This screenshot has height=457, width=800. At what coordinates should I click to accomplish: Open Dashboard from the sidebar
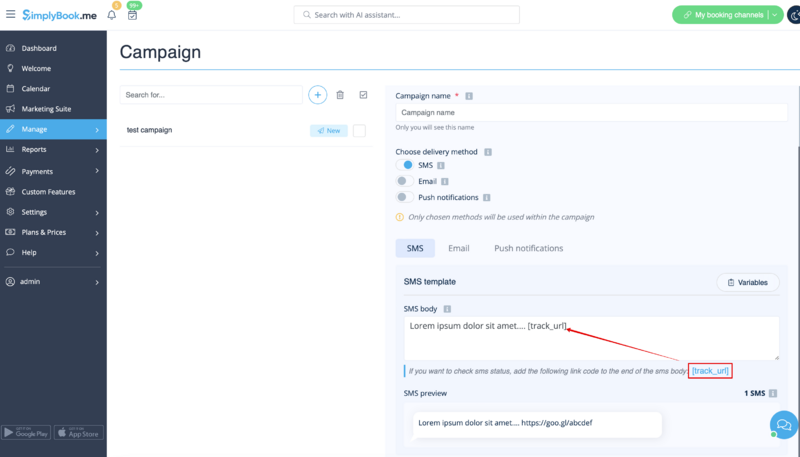pyautogui.click(x=53, y=48)
